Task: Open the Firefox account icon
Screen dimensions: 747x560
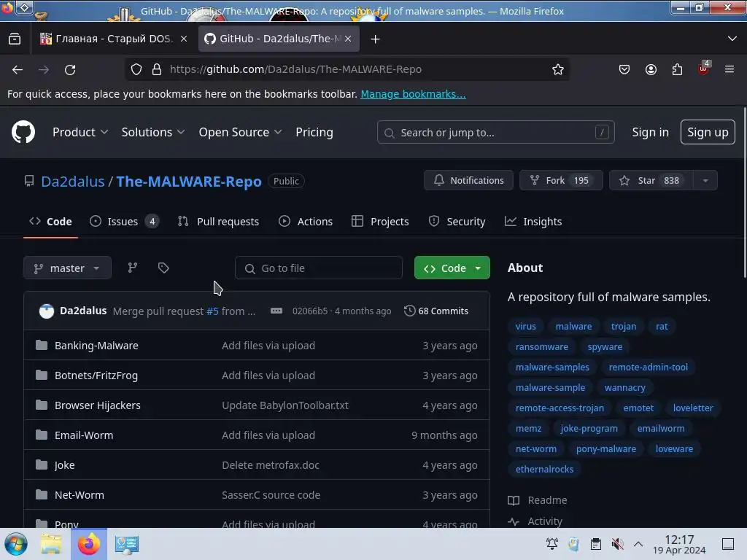Action: pos(651,69)
